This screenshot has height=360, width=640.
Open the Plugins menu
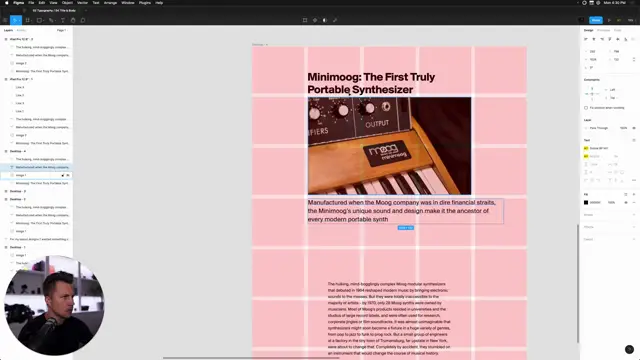(145, 3)
